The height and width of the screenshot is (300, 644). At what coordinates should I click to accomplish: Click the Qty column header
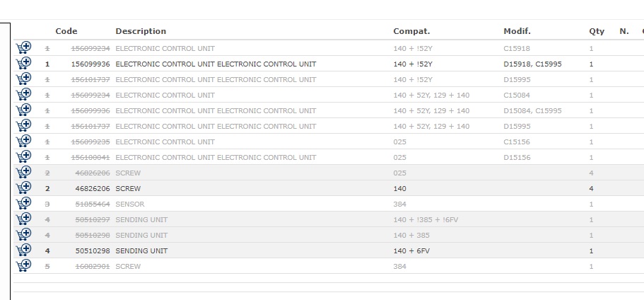[597, 31]
